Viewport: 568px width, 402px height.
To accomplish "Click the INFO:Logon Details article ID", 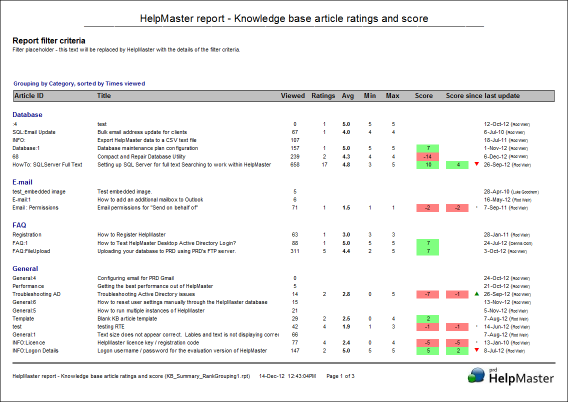I will pyautogui.click(x=35, y=351).
